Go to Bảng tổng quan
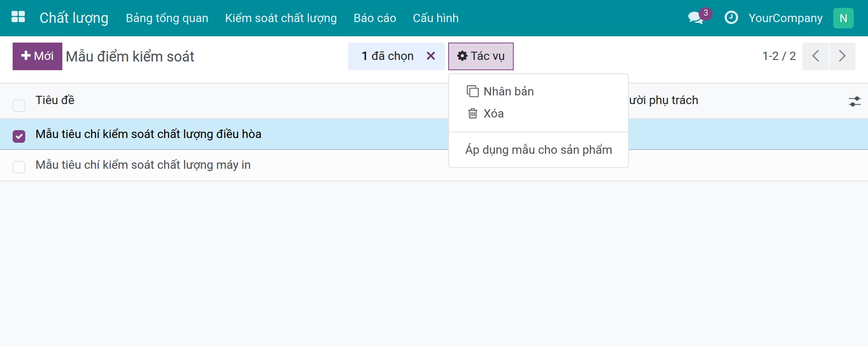The width and height of the screenshot is (868, 347). point(167,18)
